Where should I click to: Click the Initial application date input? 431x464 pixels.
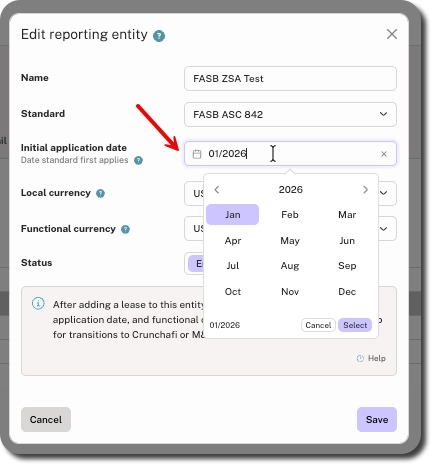click(290, 154)
